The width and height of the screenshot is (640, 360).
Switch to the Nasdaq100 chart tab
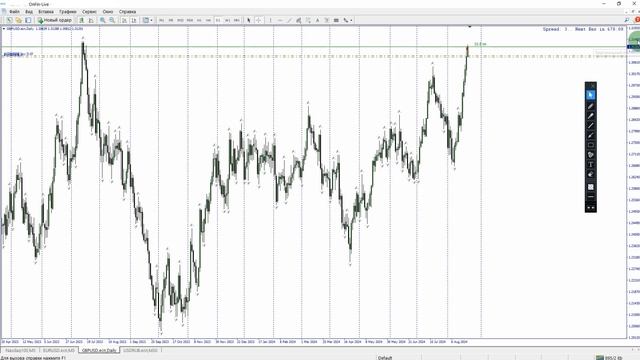pyautogui.click(x=20, y=350)
